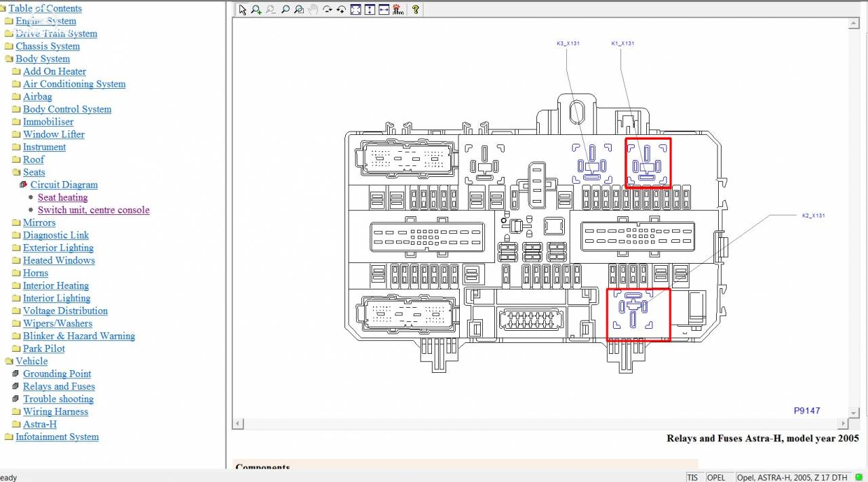Open the Instrument link

[44, 147]
